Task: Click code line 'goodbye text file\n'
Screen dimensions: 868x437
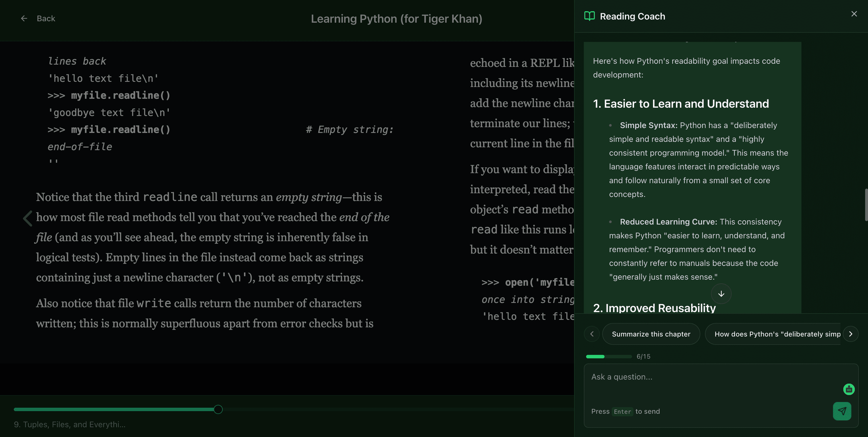Action: pyautogui.click(x=109, y=113)
